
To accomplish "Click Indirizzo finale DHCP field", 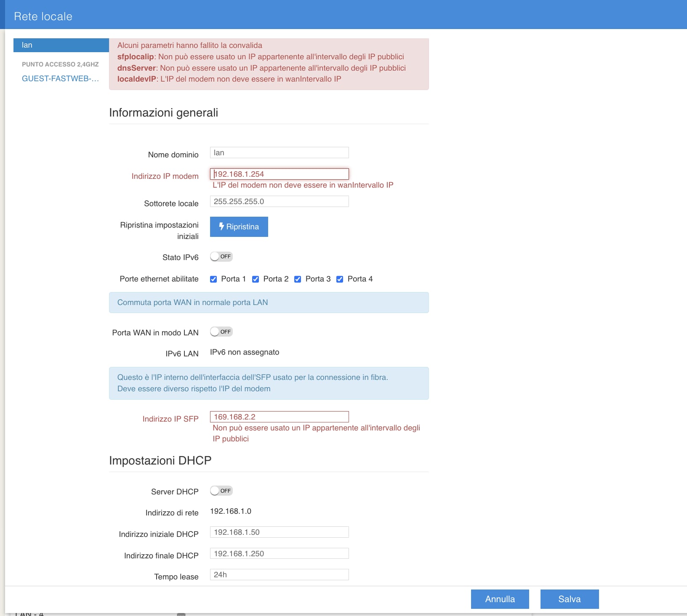I will (280, 554).
